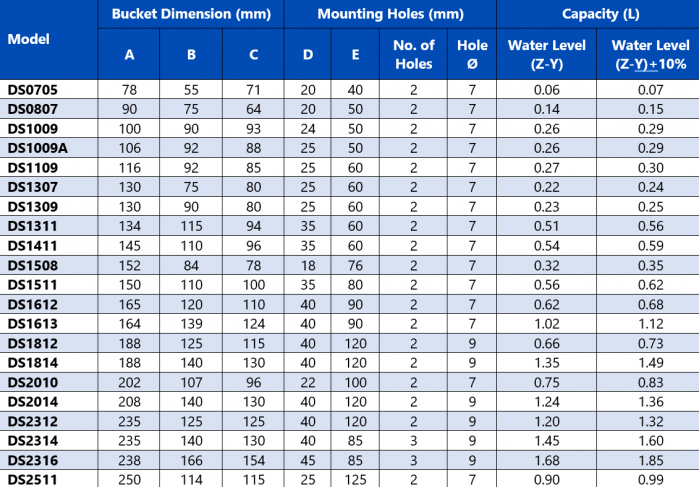Select the C column sub-header
The image size is (699, 487).
point(253,54)
